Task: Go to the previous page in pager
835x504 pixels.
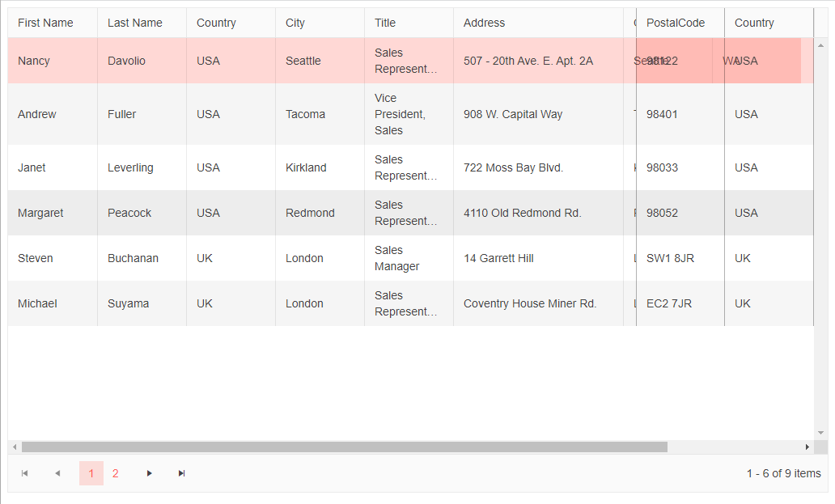Action: [x=57, y=473]
